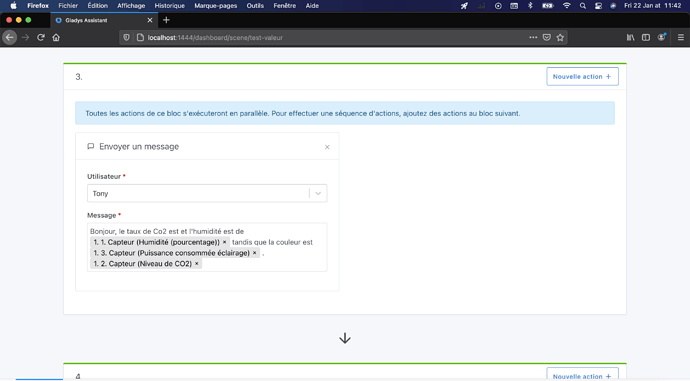Open the Firefox library icon
The image size is (690, 381).
click(631, 37)
